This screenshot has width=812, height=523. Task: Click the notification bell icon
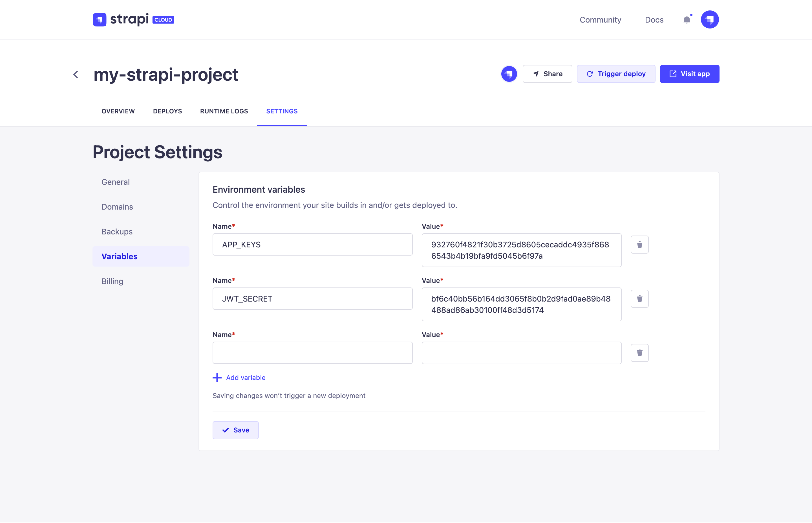coord(687,19)
